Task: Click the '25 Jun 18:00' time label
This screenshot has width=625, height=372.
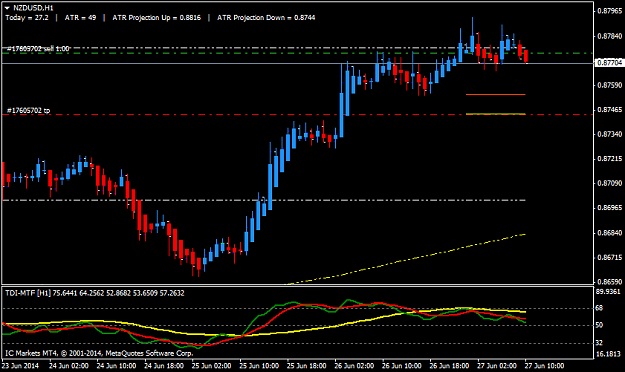Action: (x=307, y=366)
